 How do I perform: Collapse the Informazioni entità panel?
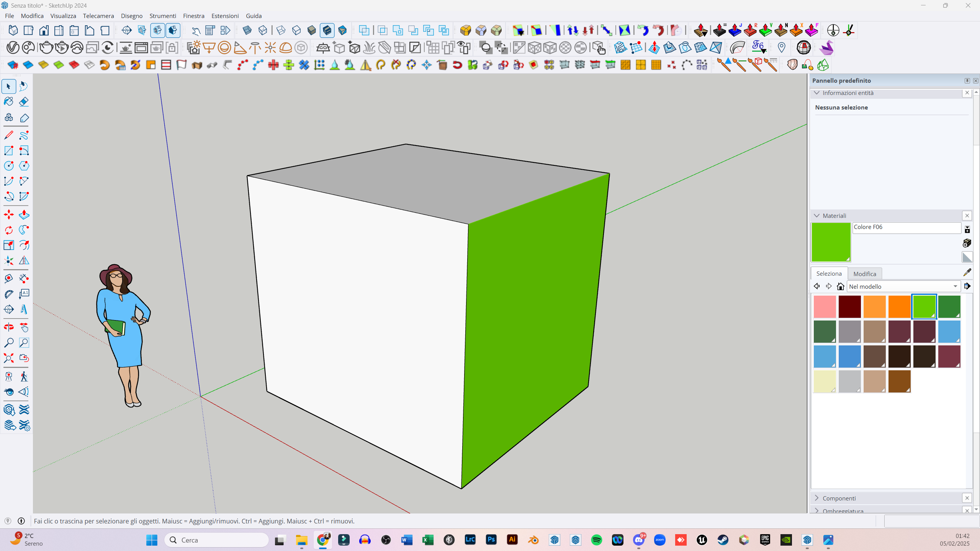817,93
